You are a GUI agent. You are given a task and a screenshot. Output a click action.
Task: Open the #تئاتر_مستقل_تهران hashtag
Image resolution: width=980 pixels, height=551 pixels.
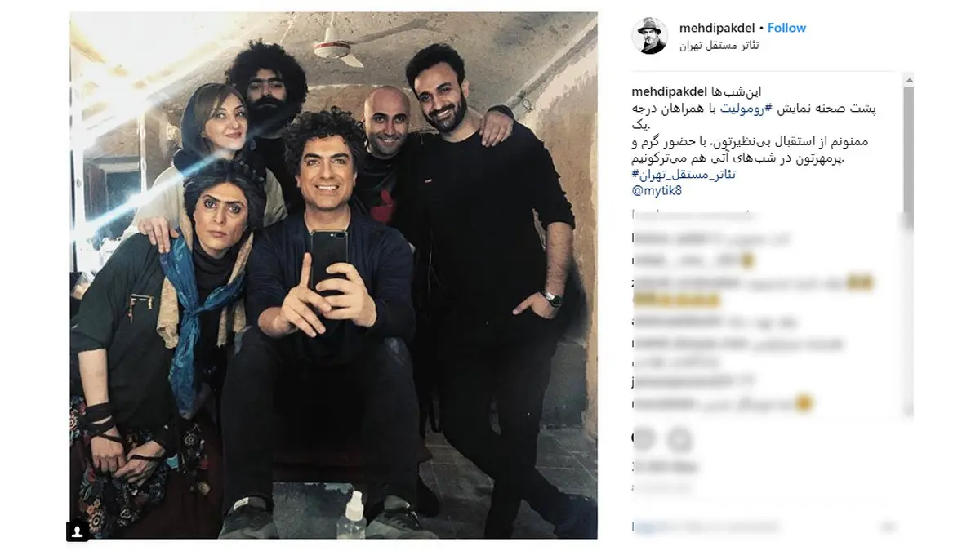click(684, 175)
